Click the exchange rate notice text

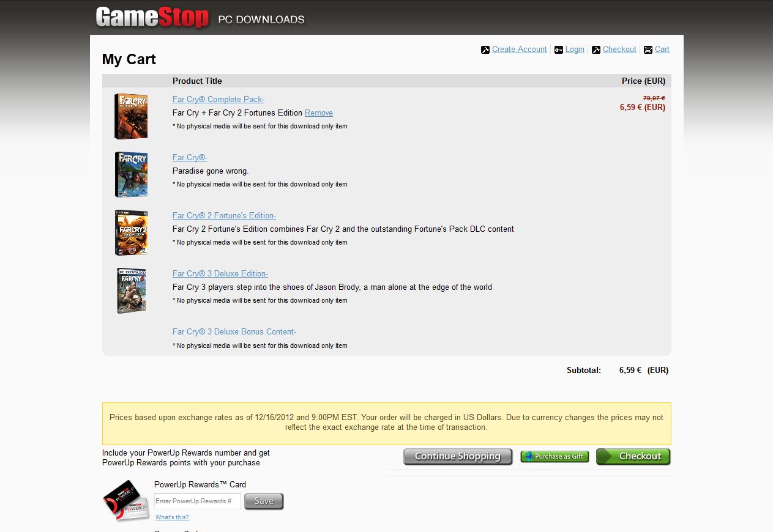point(386,423)
